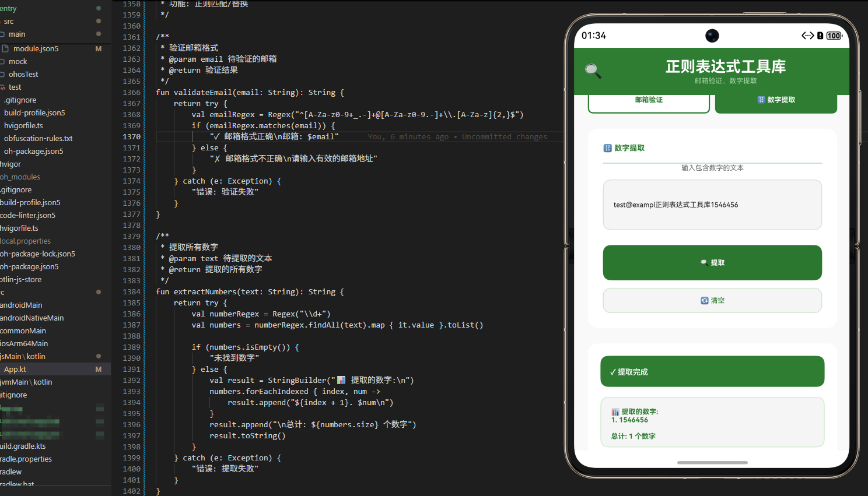
Task: Click the numberRegex definition line
Action: 261,314
